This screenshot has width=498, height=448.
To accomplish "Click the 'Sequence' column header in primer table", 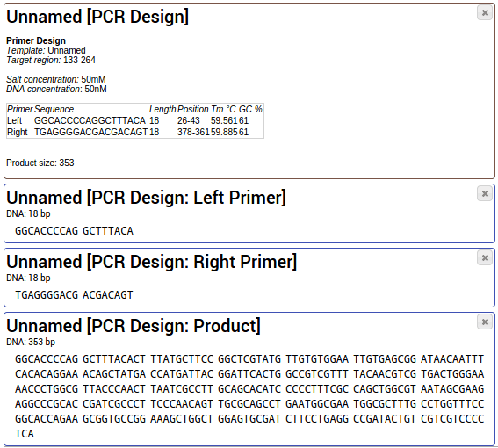I will 54,109.
